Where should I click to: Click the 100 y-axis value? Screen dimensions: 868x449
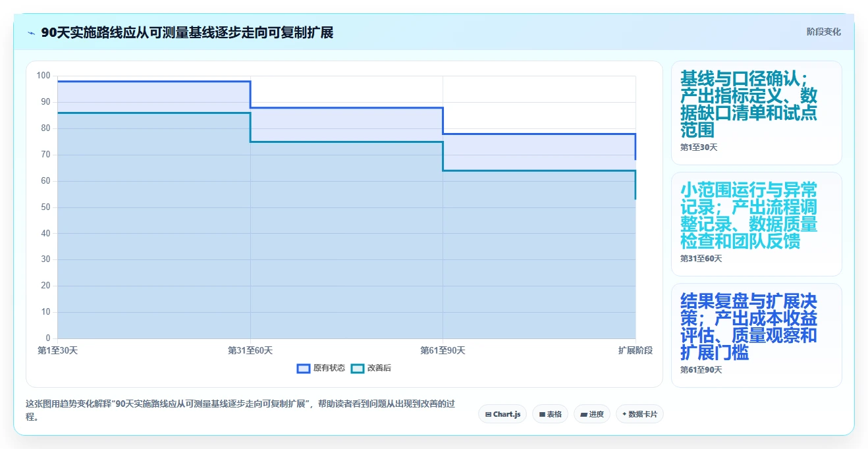43,76
